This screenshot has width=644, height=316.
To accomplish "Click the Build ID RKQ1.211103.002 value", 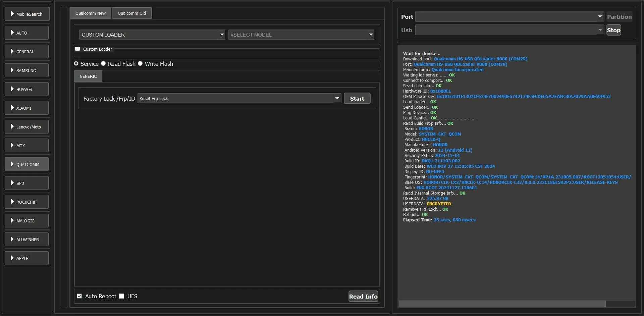I will [441, 161].
